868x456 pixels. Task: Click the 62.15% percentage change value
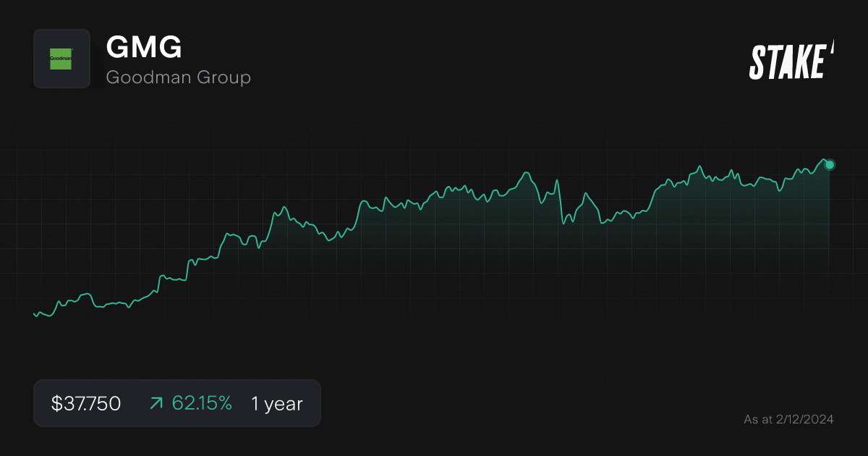tap(203, 403)
